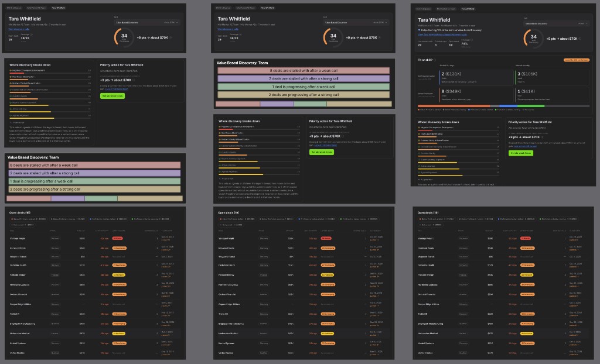Open 'Vertex Plastics' deal row in middle Open deals
Screen dimensions: 600x364
(304, 353)
